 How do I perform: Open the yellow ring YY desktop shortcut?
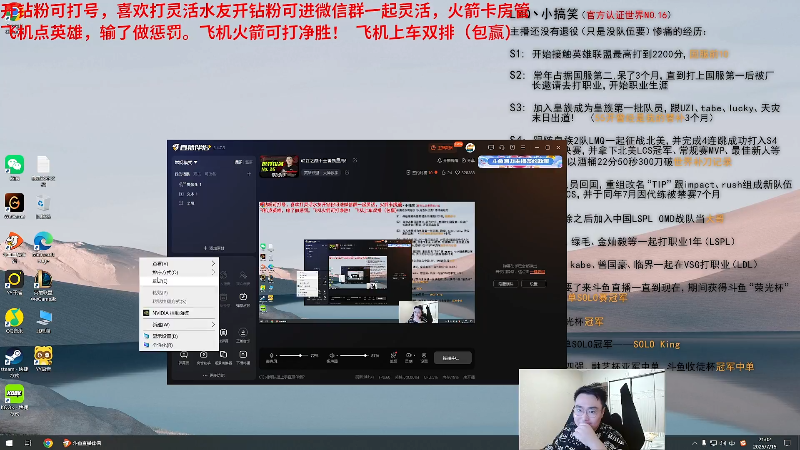click(x=14, y=283)
